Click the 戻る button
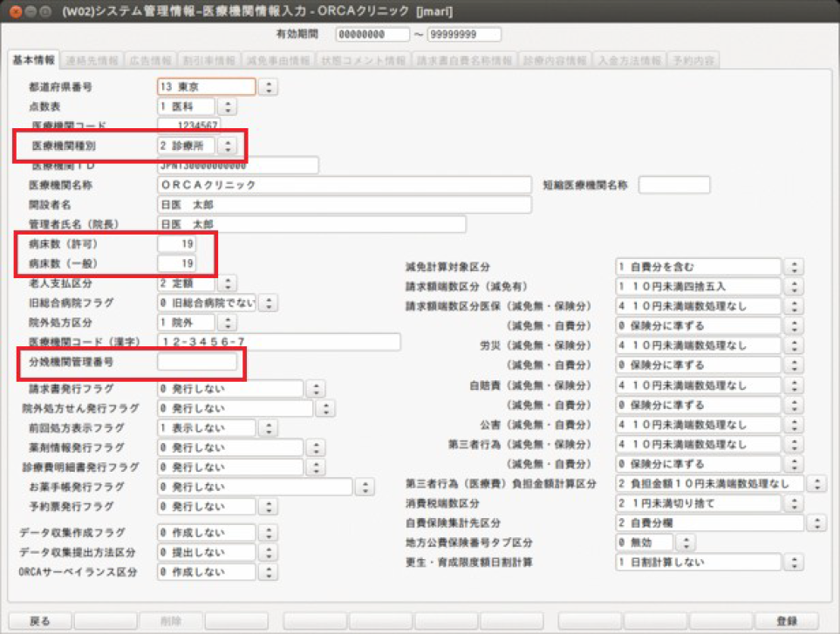 pos(39,621)
